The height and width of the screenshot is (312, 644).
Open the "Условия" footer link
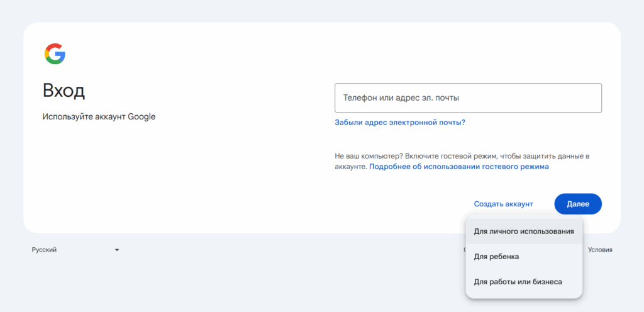pos(600,250)
